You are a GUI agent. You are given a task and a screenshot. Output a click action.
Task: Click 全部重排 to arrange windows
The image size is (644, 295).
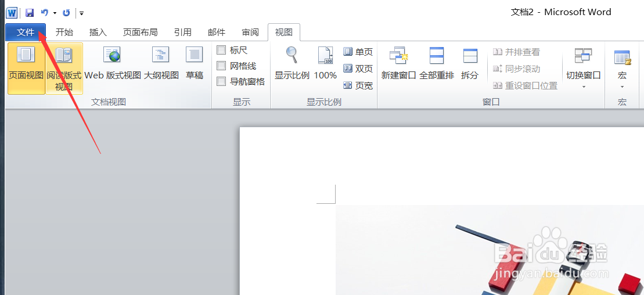pos(437,64)
